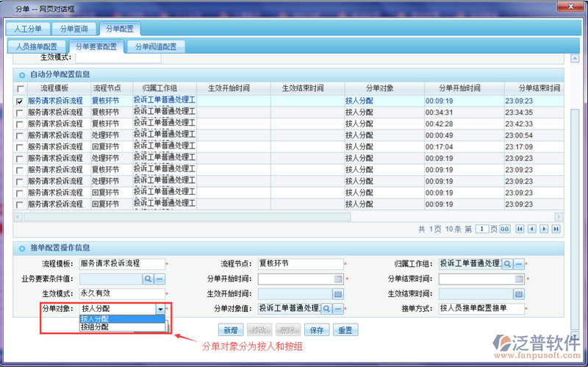Image resolution: width=588 pixels, height=367 pixels.
Task: Click search icon beside 业务要素条件值 field
Action: [148, 279]
